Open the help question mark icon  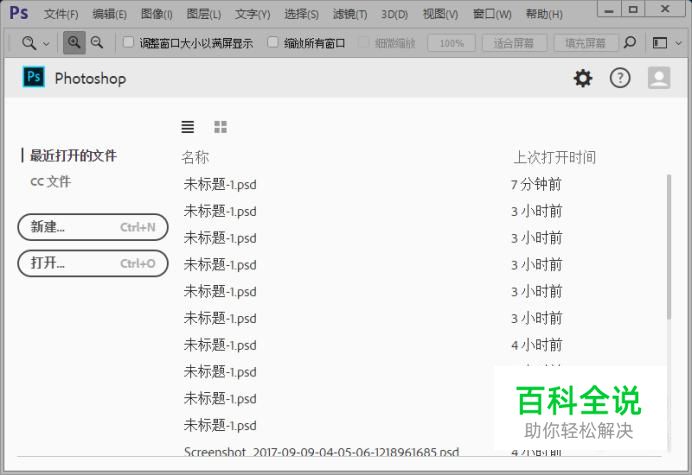point(620,79)
